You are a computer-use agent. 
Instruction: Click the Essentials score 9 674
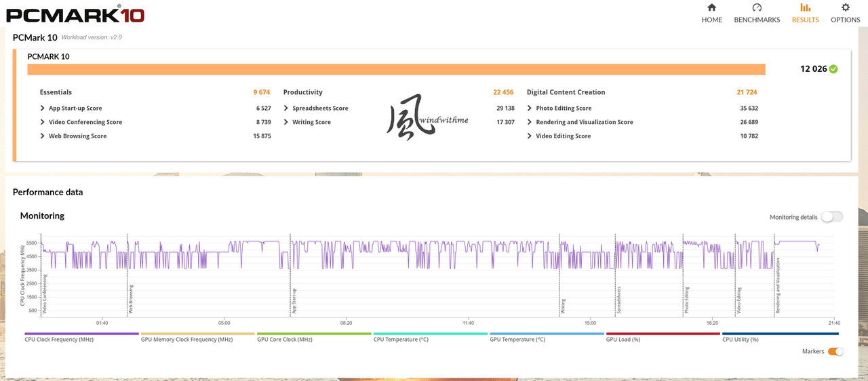(262, 92)
